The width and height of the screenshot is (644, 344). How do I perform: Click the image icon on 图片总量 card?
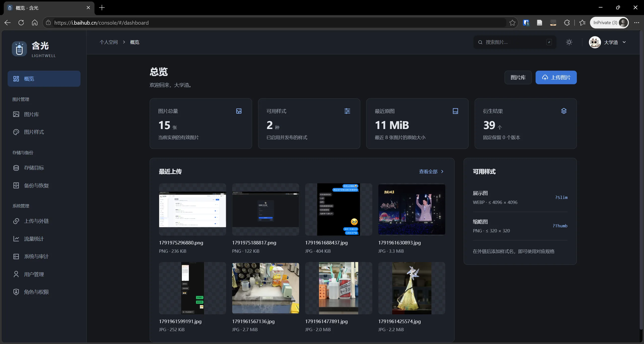pyautogui.click(x=239, y=111)
